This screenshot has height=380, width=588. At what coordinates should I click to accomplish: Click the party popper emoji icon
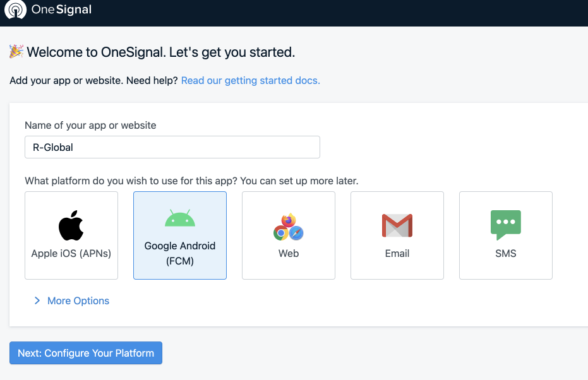point(16,52)
